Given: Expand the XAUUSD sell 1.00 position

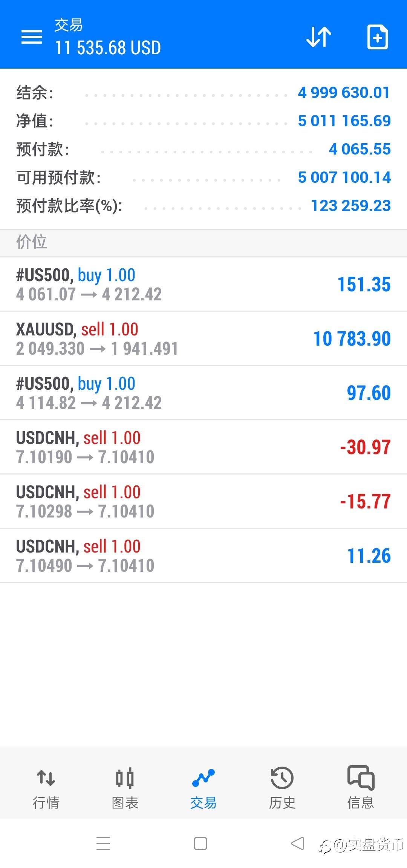Looking at the screenshot, I should click(203, 339).
